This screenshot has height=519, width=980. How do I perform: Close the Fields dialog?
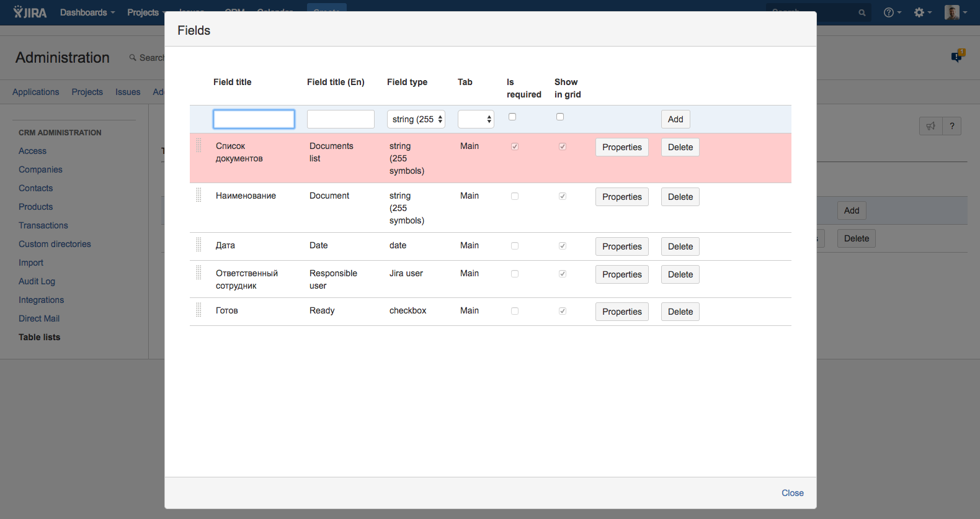(792, 493)
